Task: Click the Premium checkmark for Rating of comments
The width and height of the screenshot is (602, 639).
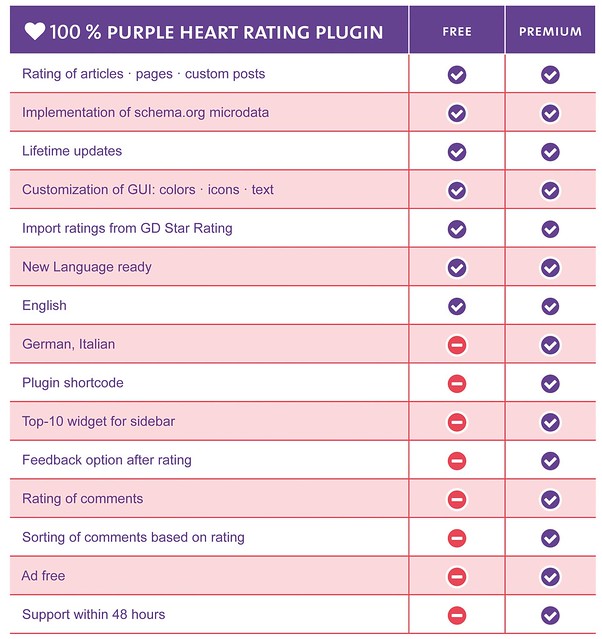Action: coord(550,499)
